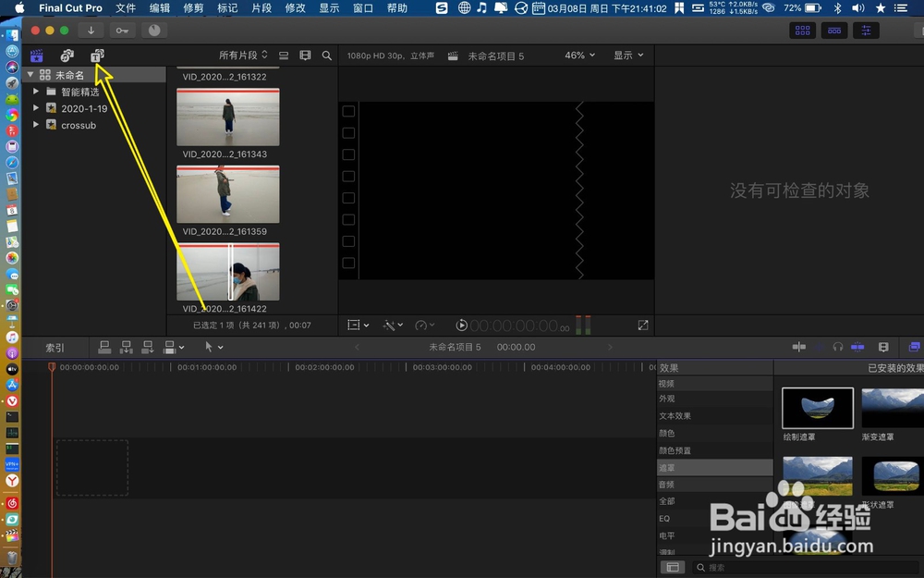This screenshot has height=578, width=924.
Task: Open the 所有片段 clip filter dropdown
Action: [x=243, y=55]
